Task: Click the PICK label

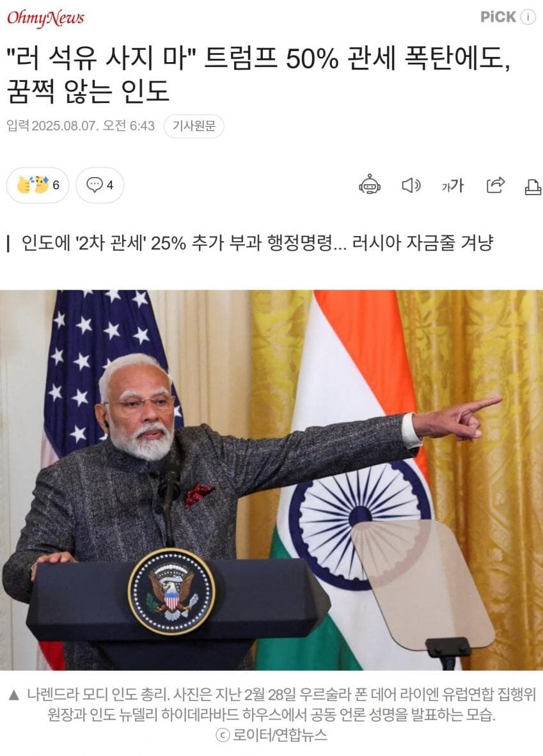Action: (x=498, y=17)
